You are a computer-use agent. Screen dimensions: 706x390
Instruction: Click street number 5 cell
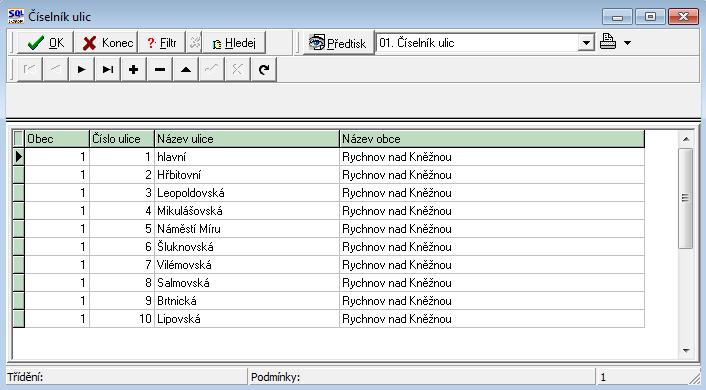pos(122,229)
